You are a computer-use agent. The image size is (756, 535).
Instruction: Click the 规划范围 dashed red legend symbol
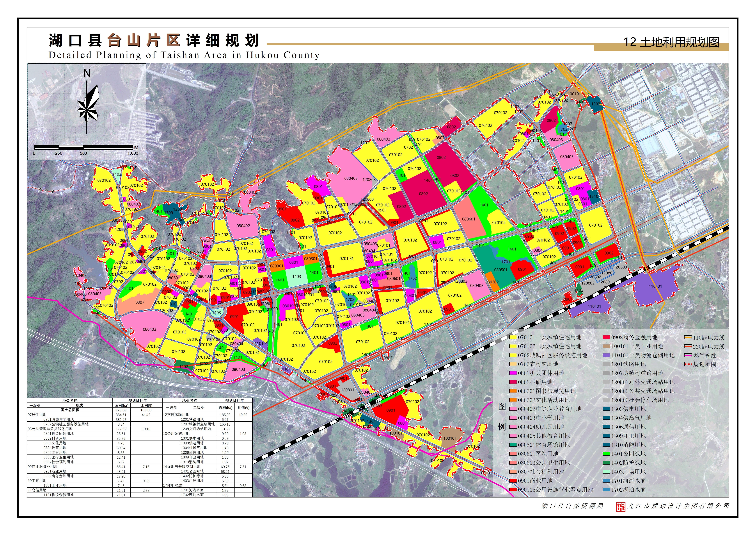(x=688, y=364)
